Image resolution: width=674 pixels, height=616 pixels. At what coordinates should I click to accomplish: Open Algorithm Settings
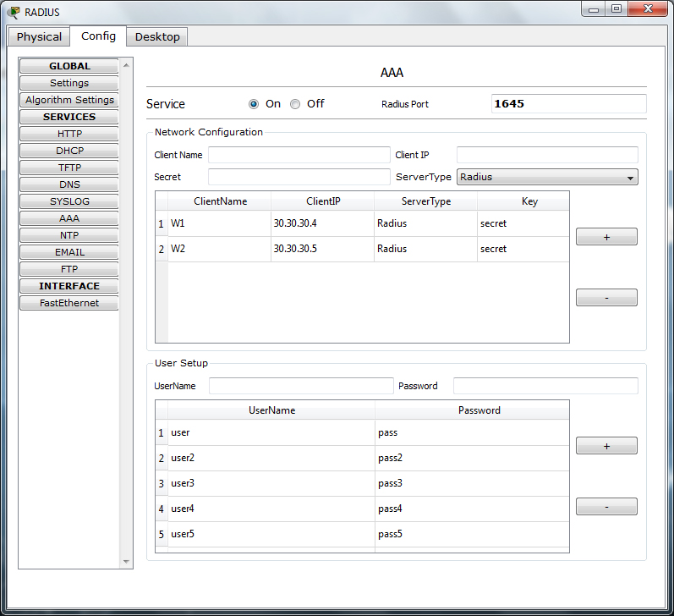(x=69, y=100)
